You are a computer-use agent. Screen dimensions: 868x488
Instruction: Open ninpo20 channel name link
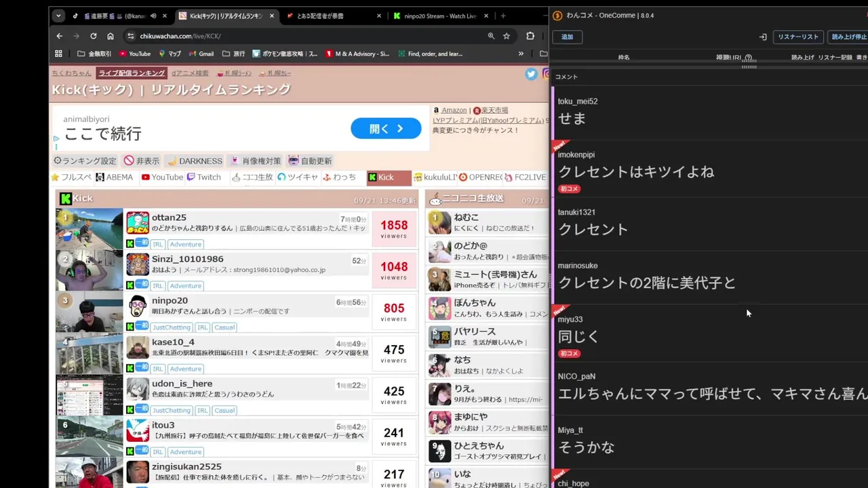pos(170,300)
